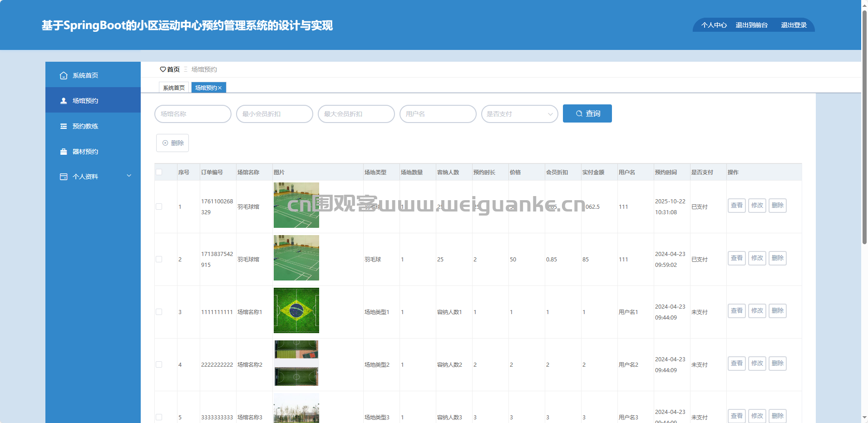Click the 查询 search button
The height and width of the screenshot is (423, 868).
[x=587, y=113]
